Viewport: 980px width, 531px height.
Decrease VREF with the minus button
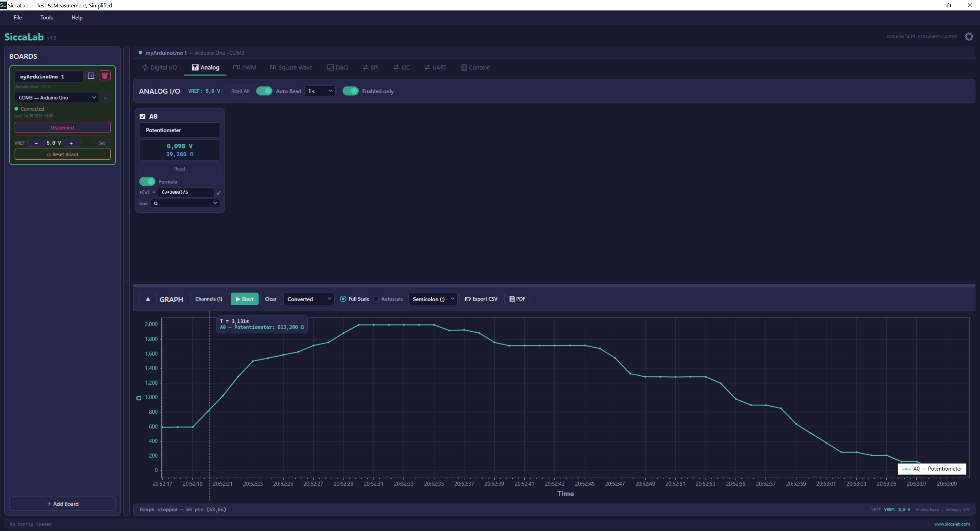pyautogui.click(x=36, y=143)
